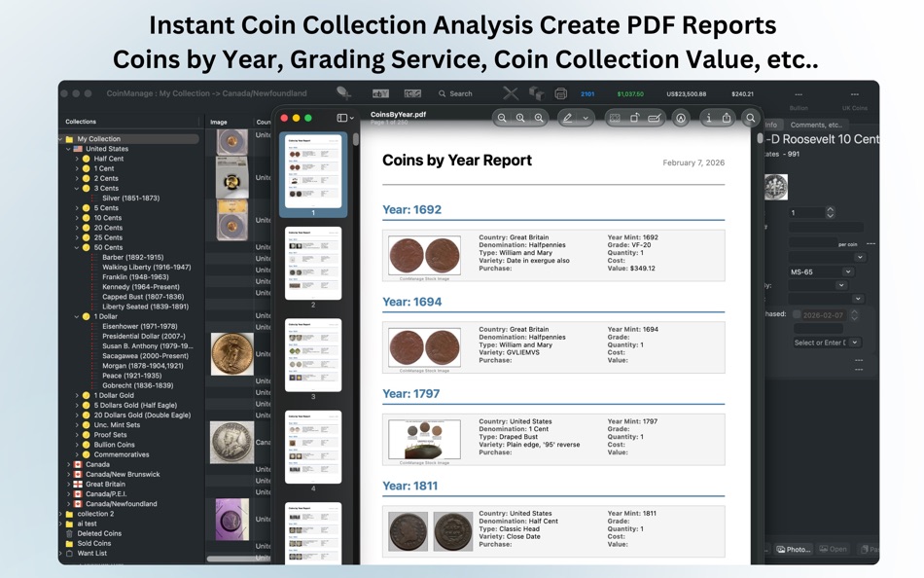Image resolution: width=924 pixels, height=578 pixels.
Task: Select the rectangular selection tool in PDF toolbar
Action: click(x=616, y=118)
